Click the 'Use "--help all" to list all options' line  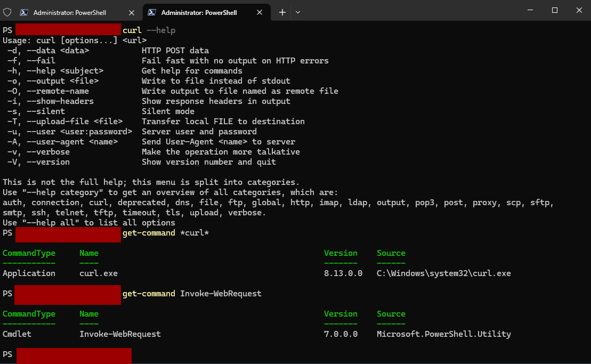tap(89, 223)
